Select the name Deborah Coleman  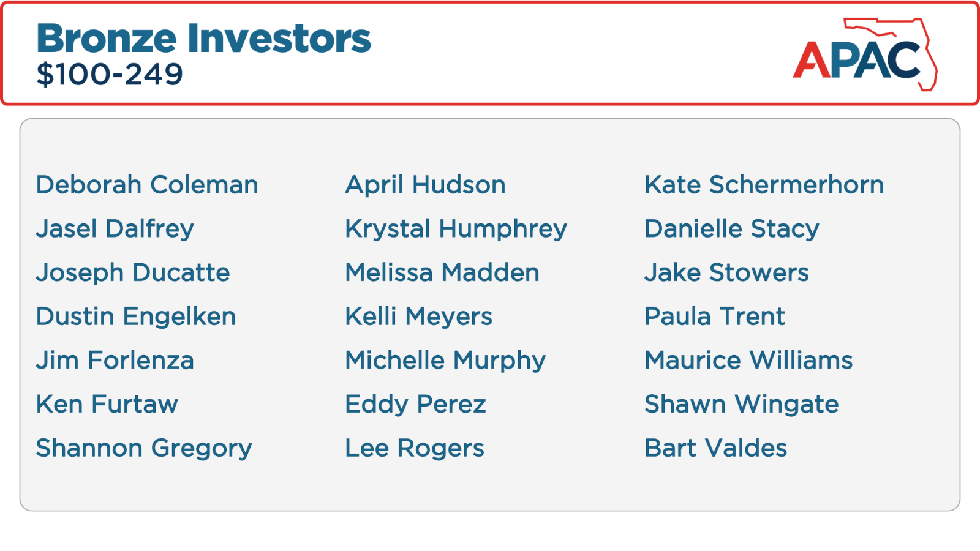click(x=147, y=185)
